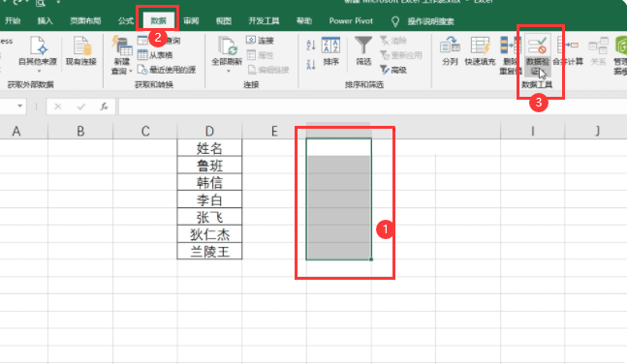Viewport: 627px width, 364px height.
Task: Open 自其他来源 data import icon
Action: pyautogui.click(x=39, y=46)
